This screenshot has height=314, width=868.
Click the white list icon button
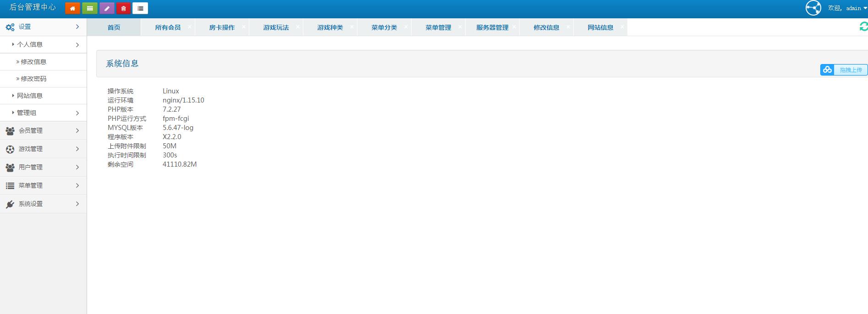tap(140, 8)
